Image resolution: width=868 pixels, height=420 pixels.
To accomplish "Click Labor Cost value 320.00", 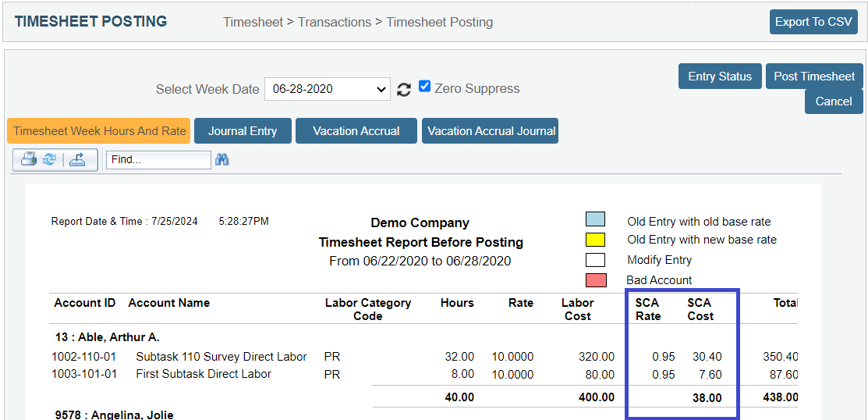I will (x=596, y=357).
